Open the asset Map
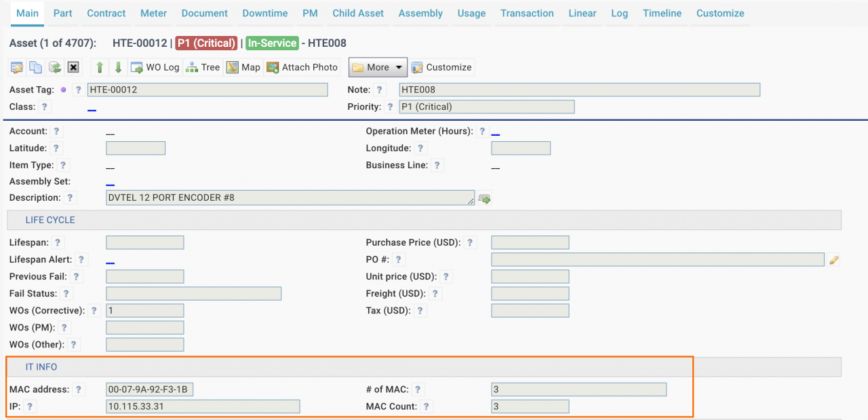 [x=243, y=67]
